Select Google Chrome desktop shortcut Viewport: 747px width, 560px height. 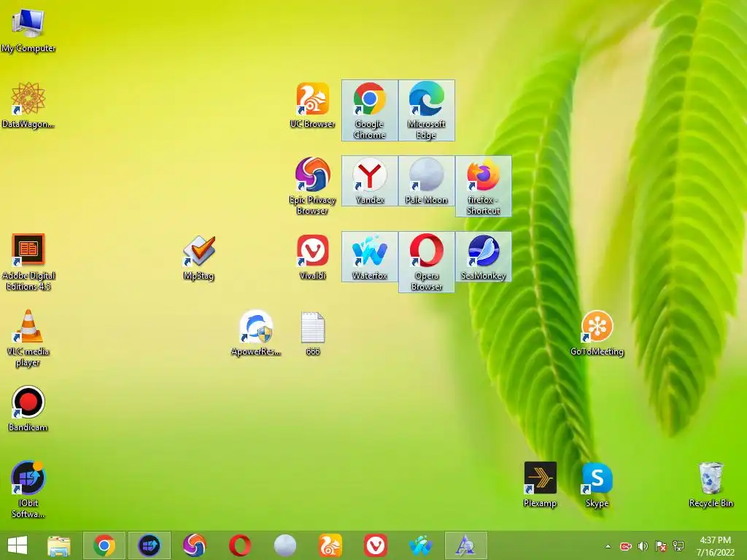370,111
